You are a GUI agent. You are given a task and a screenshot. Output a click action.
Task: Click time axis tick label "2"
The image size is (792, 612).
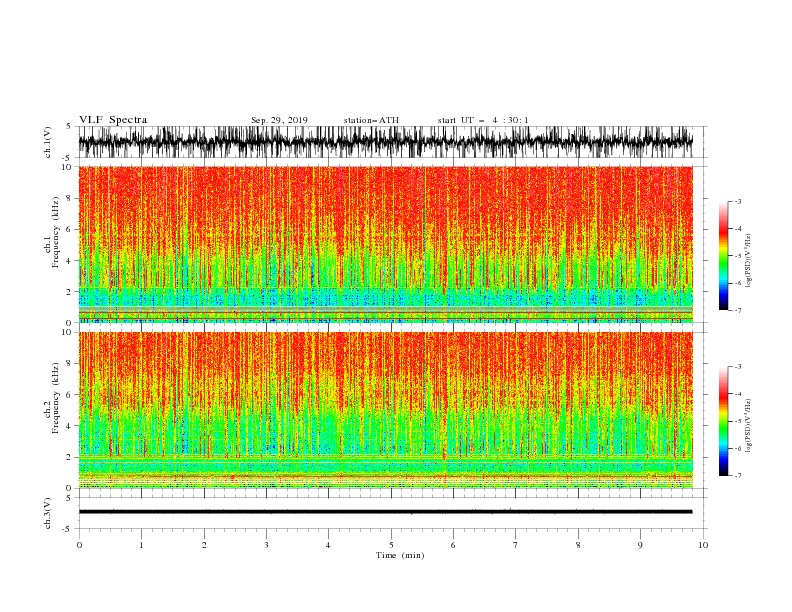click(x=204, y=545)
